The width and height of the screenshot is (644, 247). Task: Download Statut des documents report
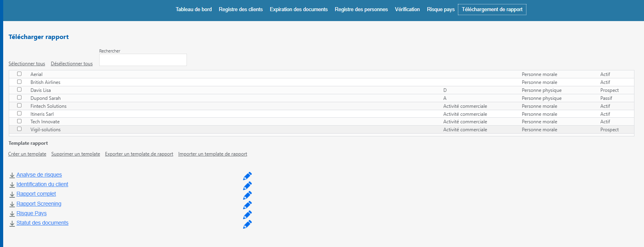42,223
